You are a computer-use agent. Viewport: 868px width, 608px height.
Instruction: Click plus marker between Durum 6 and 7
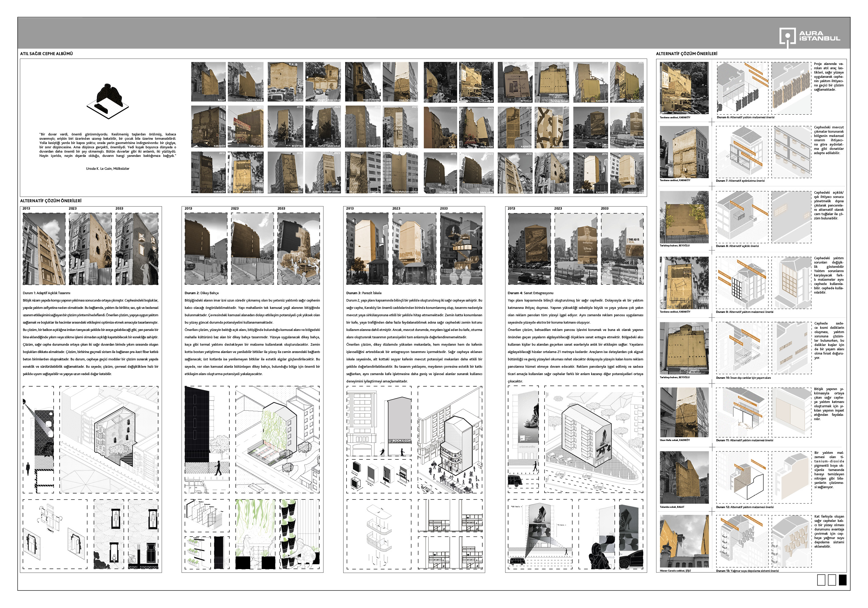(x=712, y=122)
